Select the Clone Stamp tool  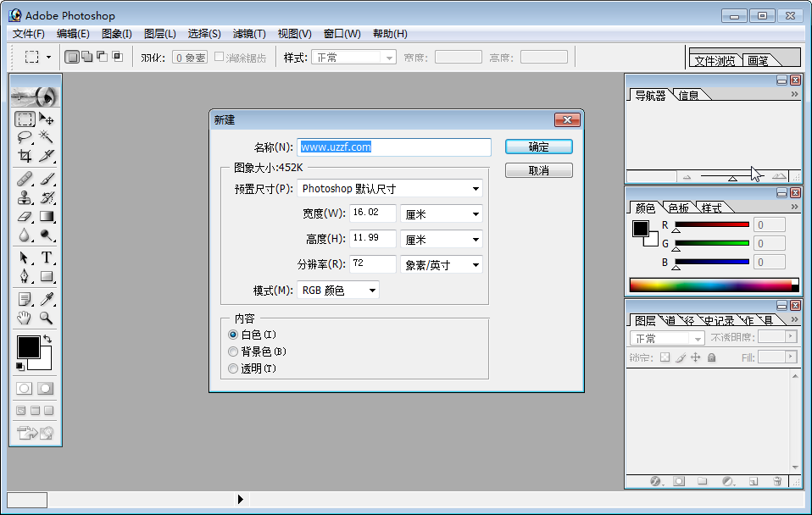(25, 197)
